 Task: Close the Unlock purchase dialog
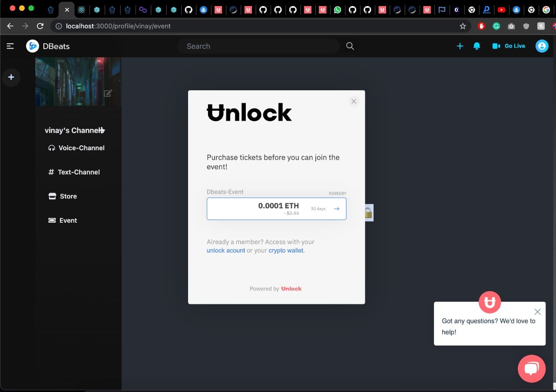pos(354,101)
